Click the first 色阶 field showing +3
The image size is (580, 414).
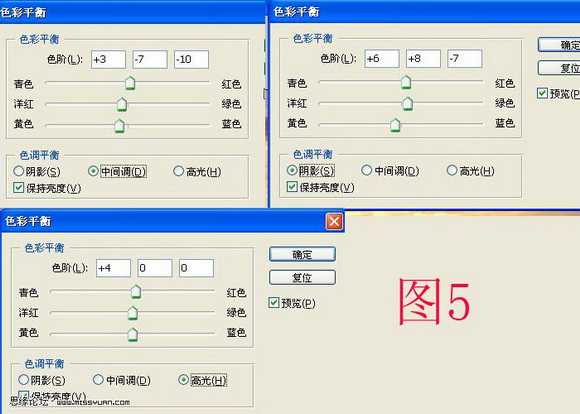tap(108, 59)
